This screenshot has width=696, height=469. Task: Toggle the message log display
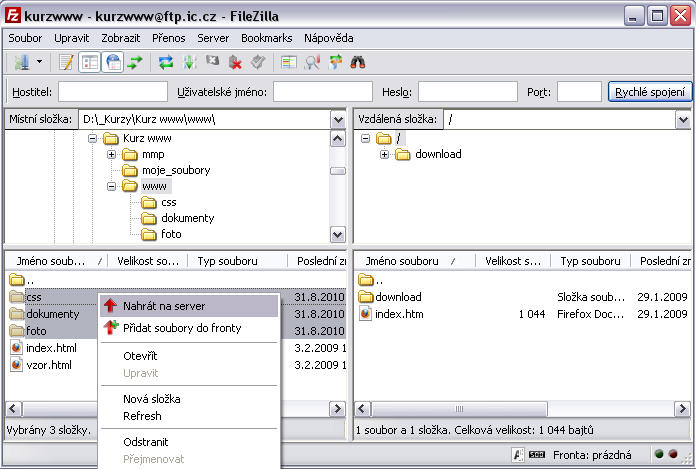(67, 62)
